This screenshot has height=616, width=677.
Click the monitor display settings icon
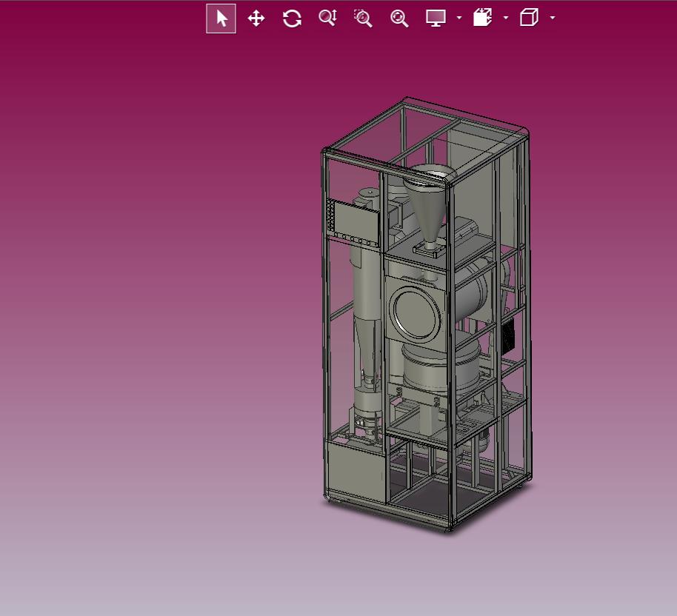point(436,18)
